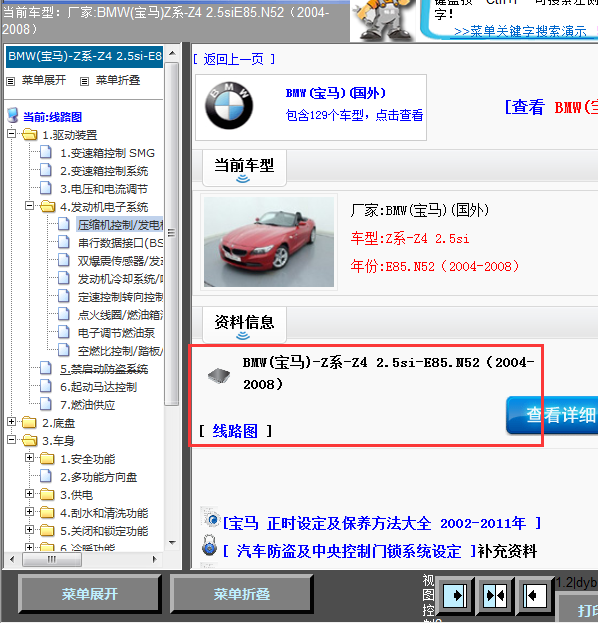Click 菜单展开 link in sidebar top

[44, 80]
